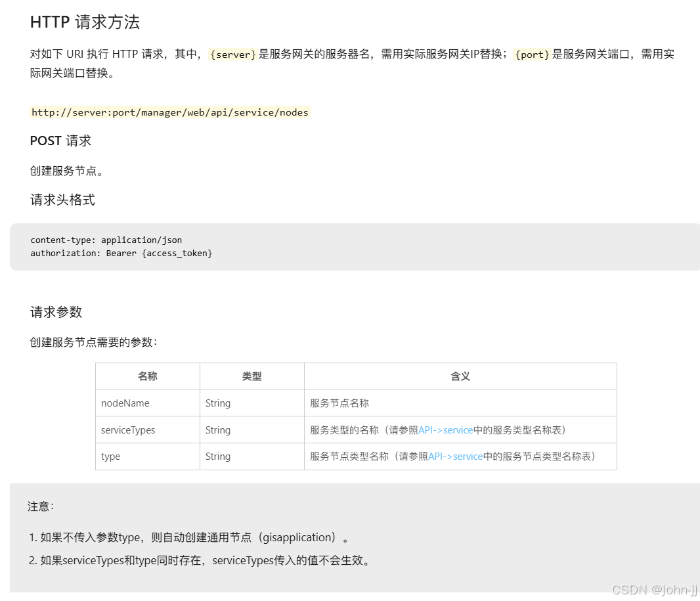The image size is (700, 601).
Task: Select the authorization Bearer token line
Action: 121,253
